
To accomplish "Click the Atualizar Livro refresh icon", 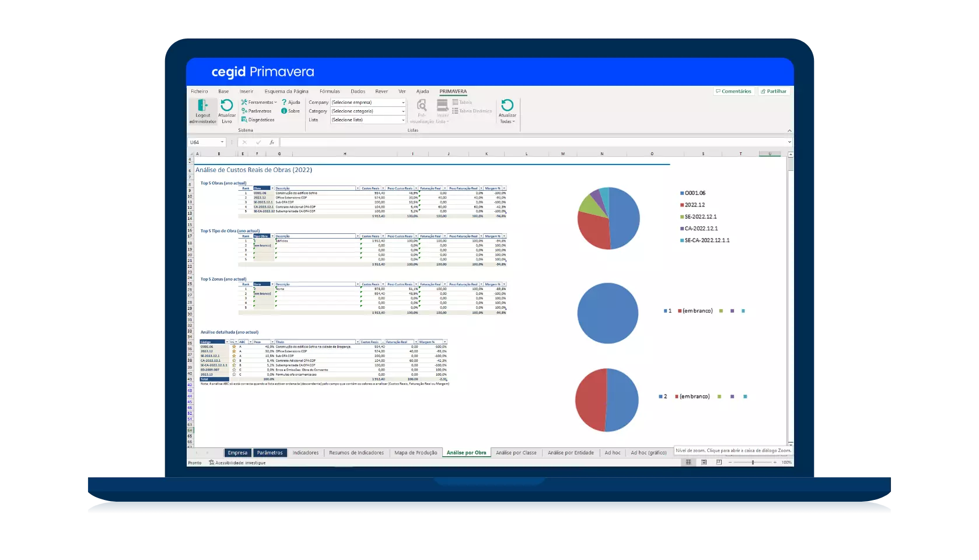I will point(227,105).
